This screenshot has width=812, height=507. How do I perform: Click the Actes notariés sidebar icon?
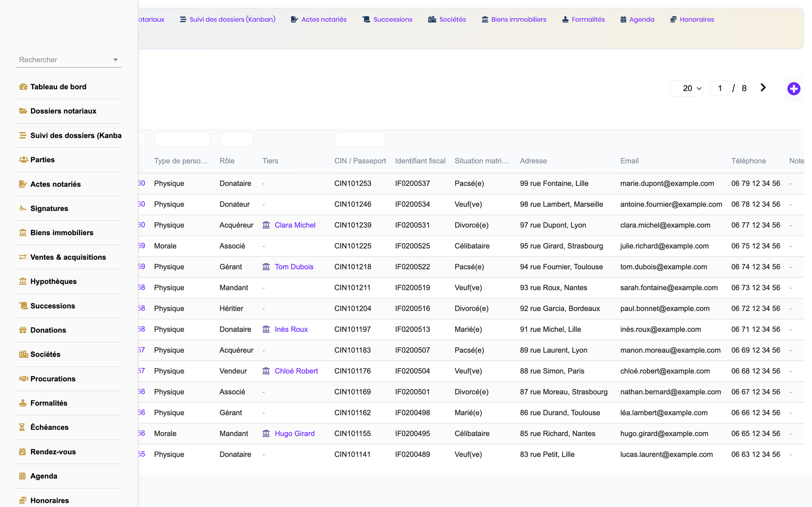click(23, 184)
